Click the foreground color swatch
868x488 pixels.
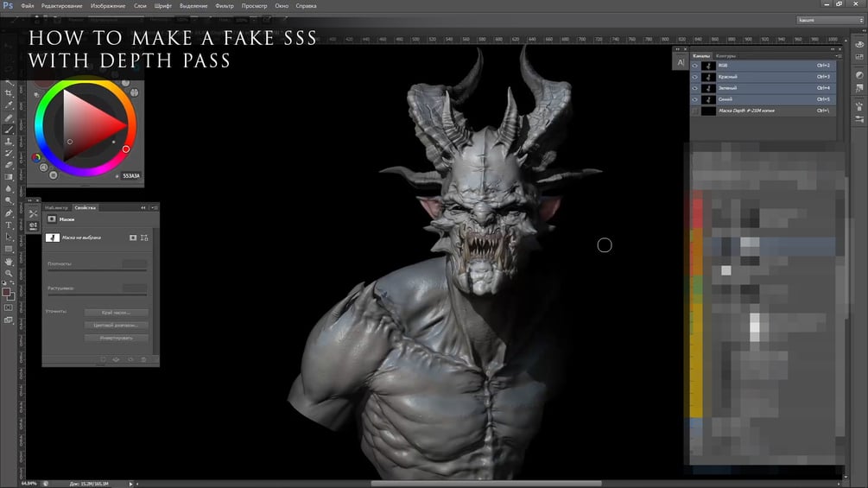tap(6, 292)
